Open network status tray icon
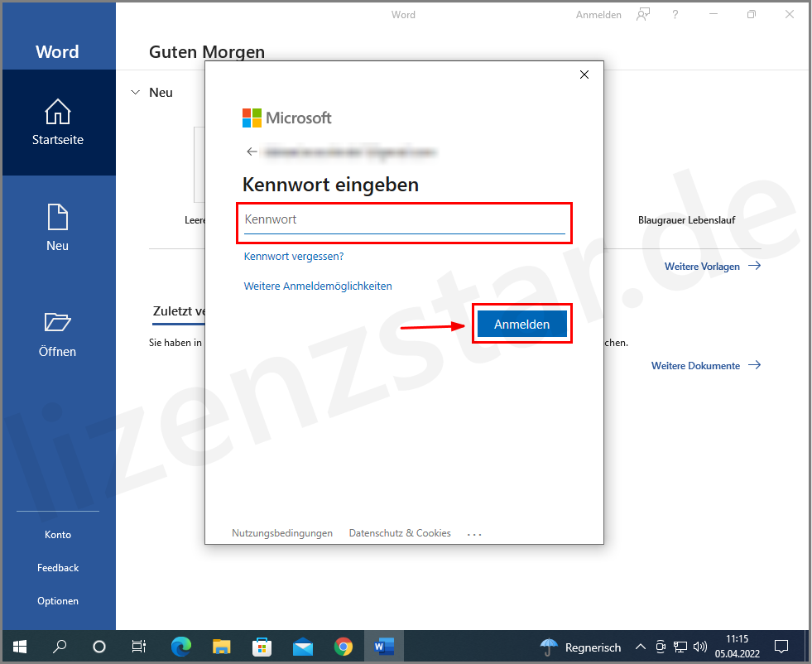 coord(680,647)
